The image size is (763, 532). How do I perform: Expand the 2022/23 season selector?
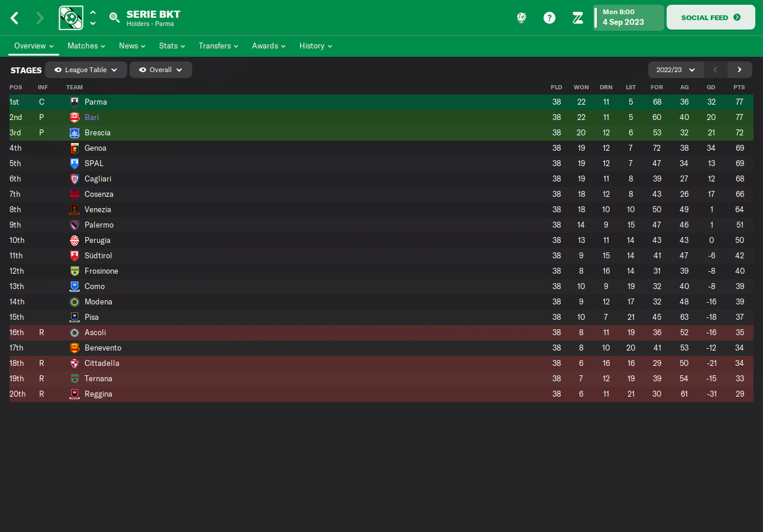pyautogui.click(x=675, y=70)
